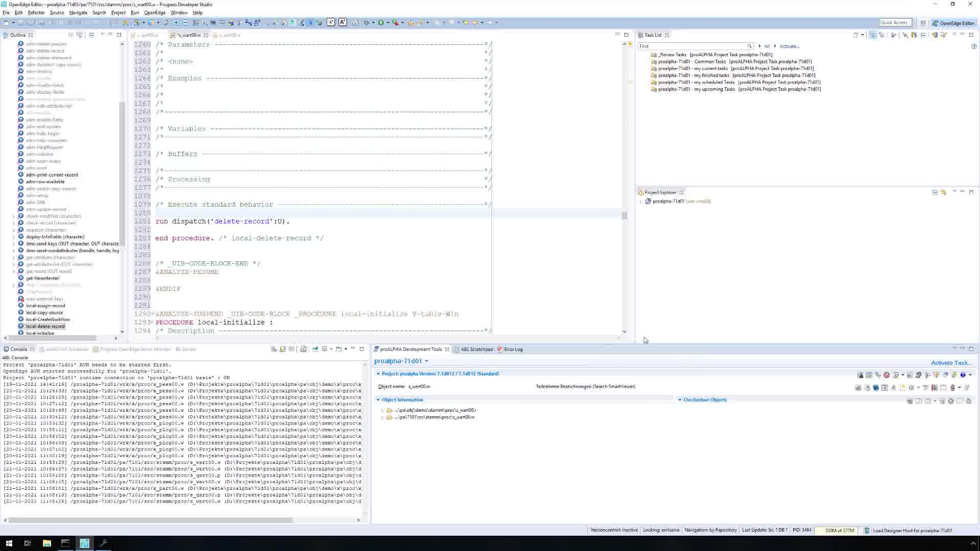This screenshot has width=980, height=551.
Task: Click the Quick Access search box
Action: tap(894, 22)
